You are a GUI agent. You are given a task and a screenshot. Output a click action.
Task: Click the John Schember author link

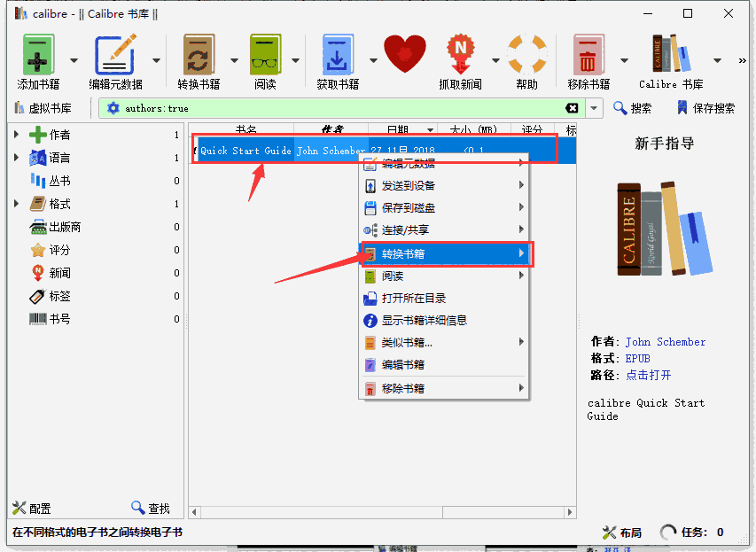[666, 342]
